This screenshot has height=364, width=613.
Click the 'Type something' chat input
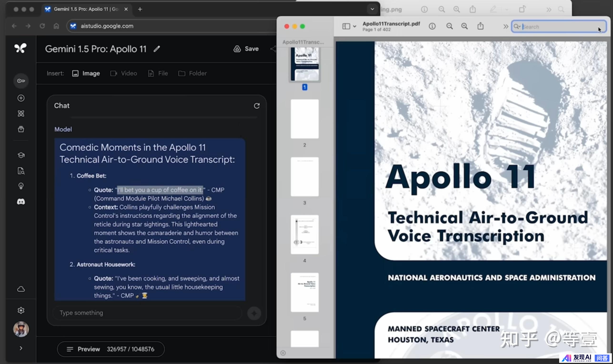tap(147, 313)
